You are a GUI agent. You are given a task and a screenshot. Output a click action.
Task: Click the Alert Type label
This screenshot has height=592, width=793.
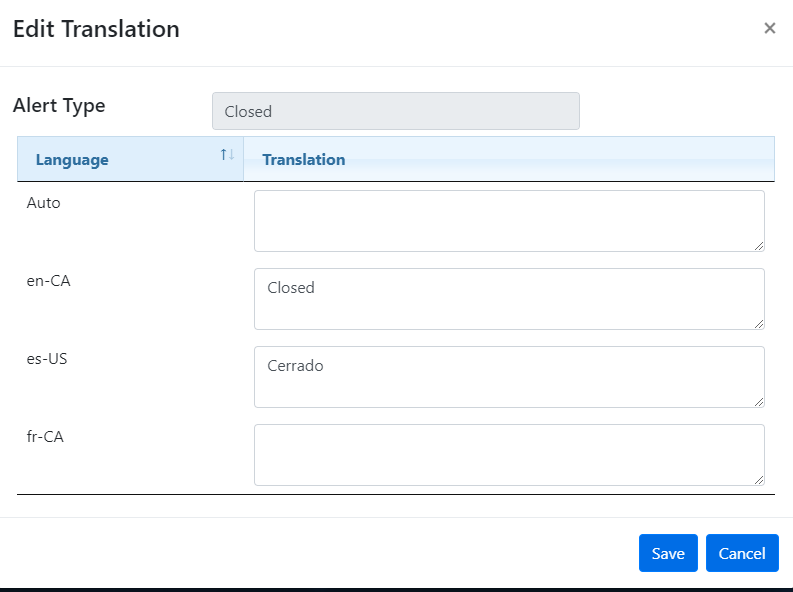(x=59, y=105)
